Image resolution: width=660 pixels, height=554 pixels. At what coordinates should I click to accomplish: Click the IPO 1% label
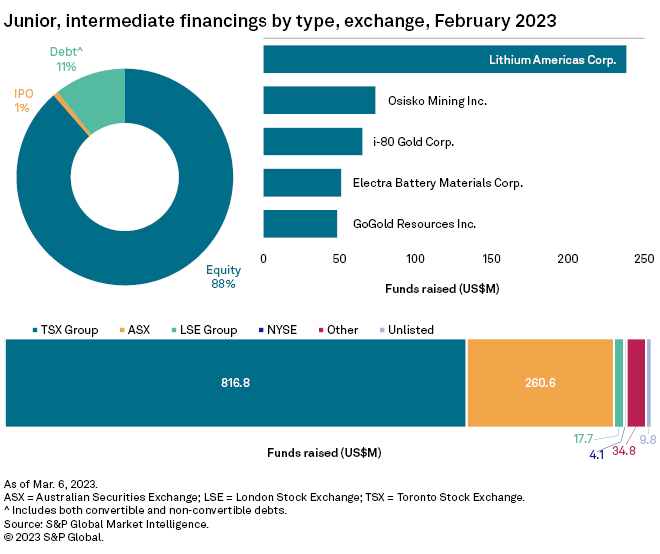[x=23, y=100]
